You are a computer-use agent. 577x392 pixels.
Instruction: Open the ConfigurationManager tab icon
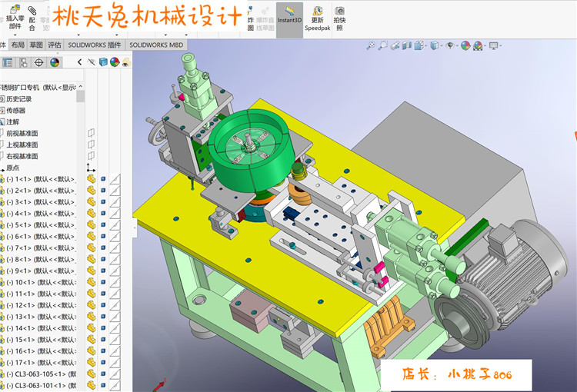pos(23,62)
